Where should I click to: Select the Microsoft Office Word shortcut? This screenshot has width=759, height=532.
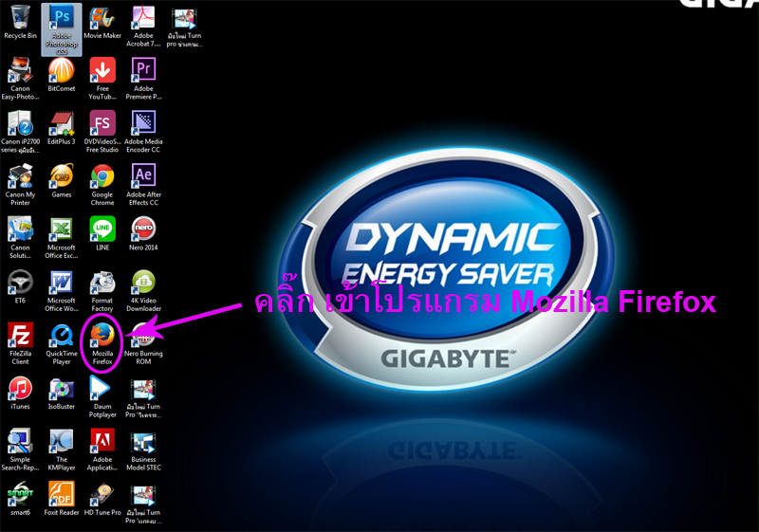click(62, 283)
